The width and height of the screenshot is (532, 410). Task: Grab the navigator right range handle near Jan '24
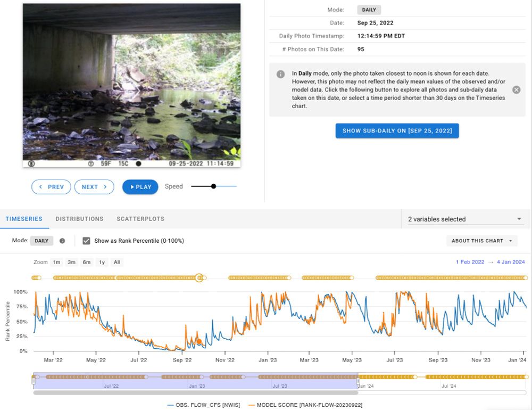point(358,381)
